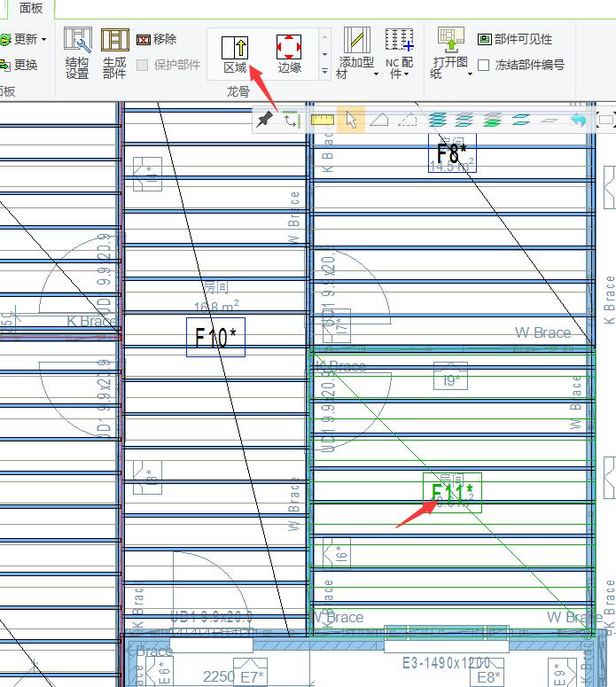Open the 添加型材 dropdown arrow

pyautogui.click(x=376, y=74)
